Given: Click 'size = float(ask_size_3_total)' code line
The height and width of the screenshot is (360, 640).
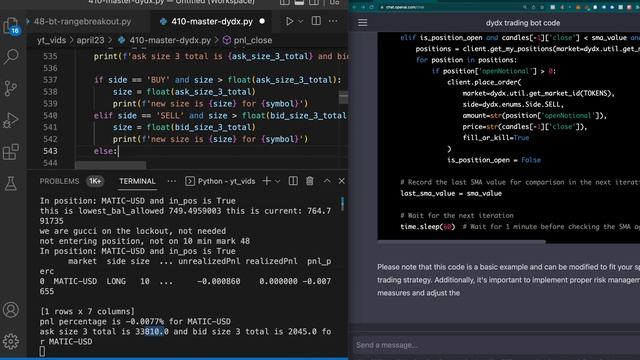Looking at the screenshot, I should coord(184,92).
